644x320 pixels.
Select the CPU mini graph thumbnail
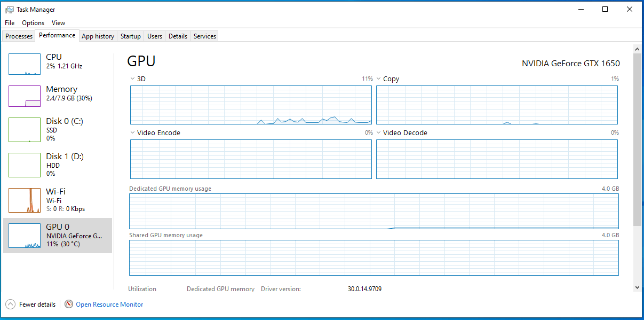pyautogui.click(x=25, y=64)
